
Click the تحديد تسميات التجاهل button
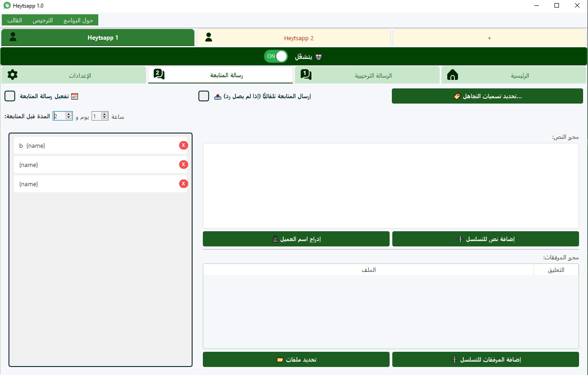coord(487,96)
